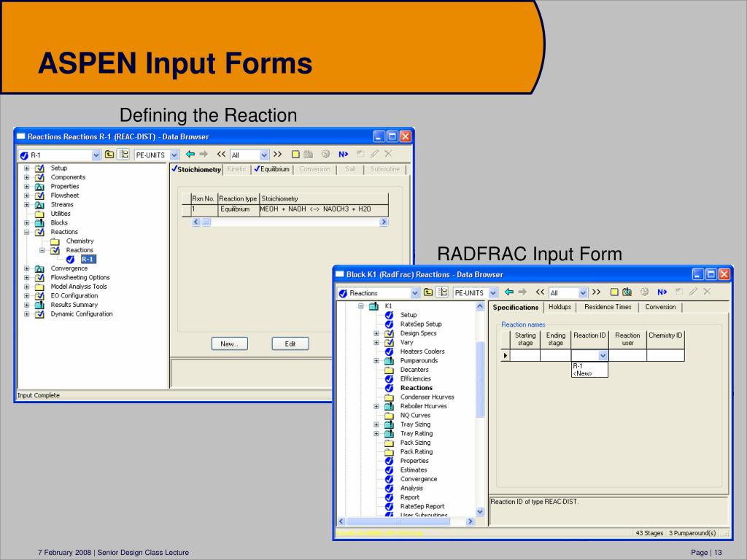
Task: Open the R-1 object selector dropdown
Action: [x=96, y=155]
